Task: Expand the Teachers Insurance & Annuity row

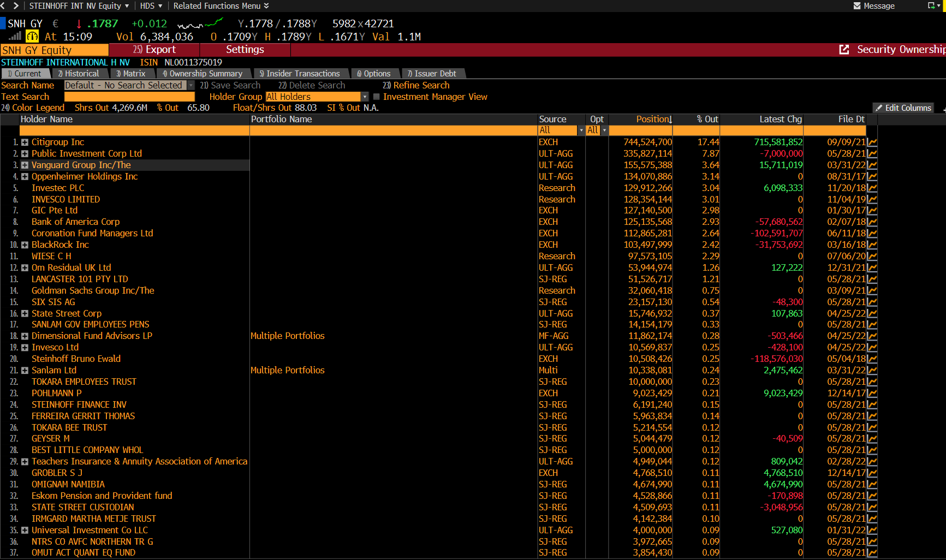Action: [x=25, y=462]
